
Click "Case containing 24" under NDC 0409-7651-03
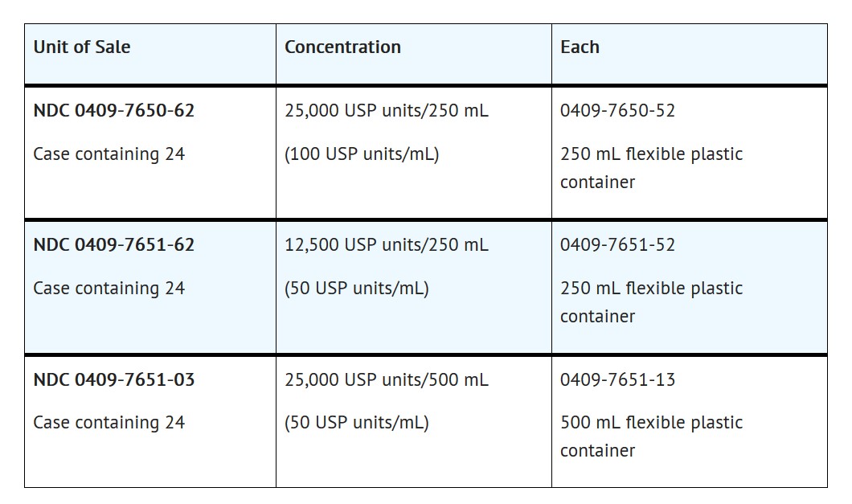tap(109, 423)
